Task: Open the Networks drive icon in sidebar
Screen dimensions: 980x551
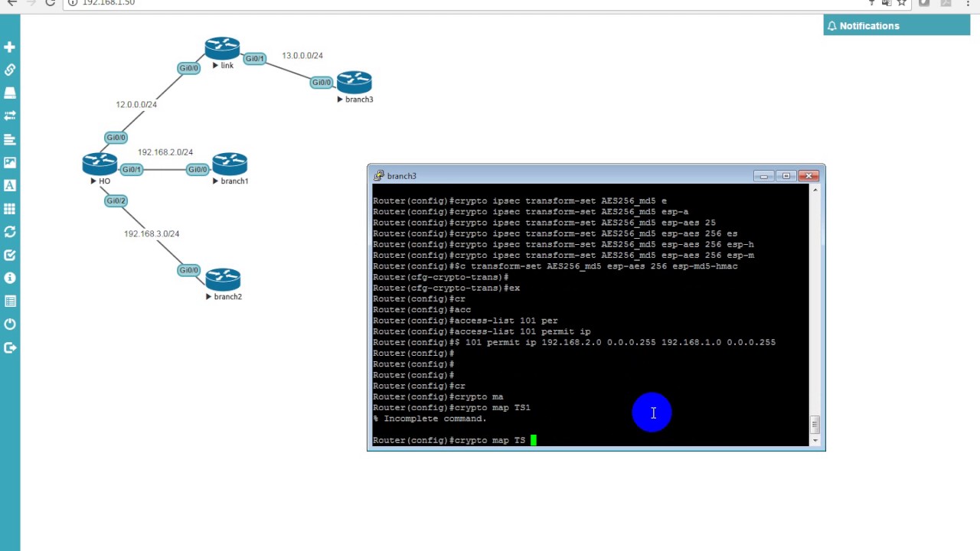Action: [10, 93]
